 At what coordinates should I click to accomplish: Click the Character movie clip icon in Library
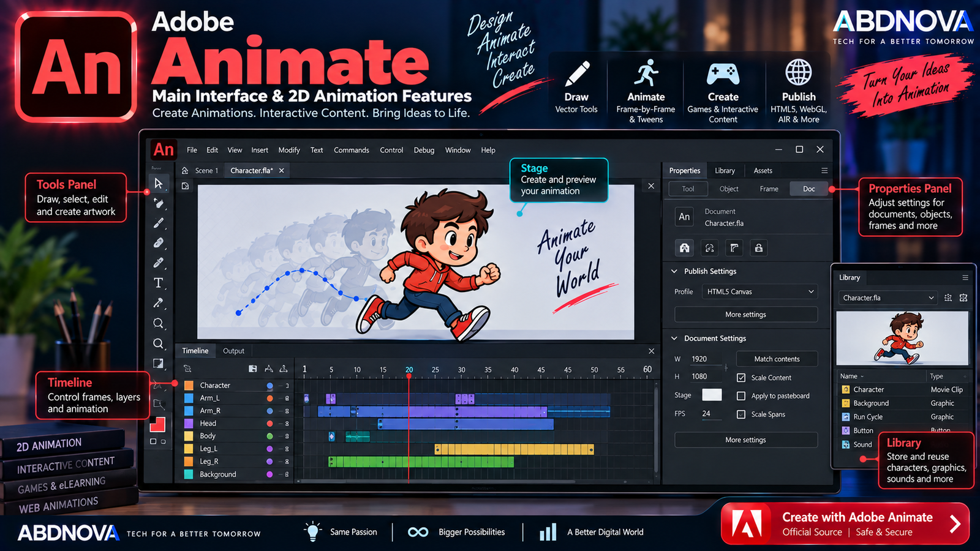846,389
